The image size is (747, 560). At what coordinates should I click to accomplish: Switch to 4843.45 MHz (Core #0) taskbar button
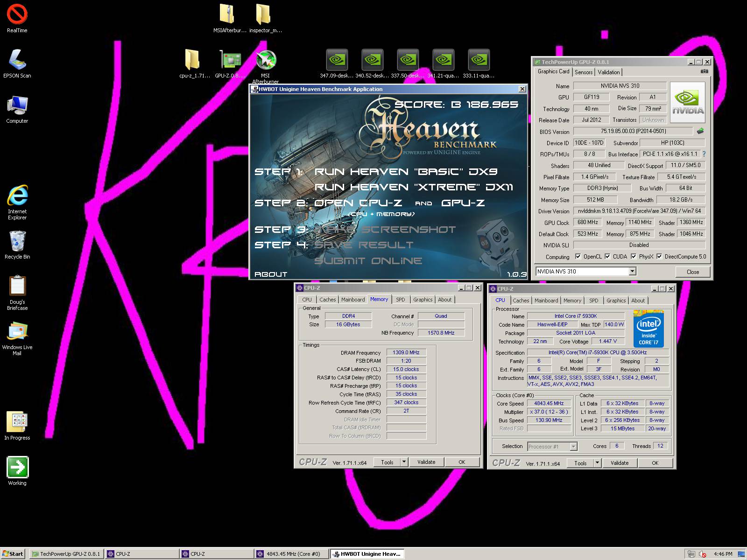[291, 554]
